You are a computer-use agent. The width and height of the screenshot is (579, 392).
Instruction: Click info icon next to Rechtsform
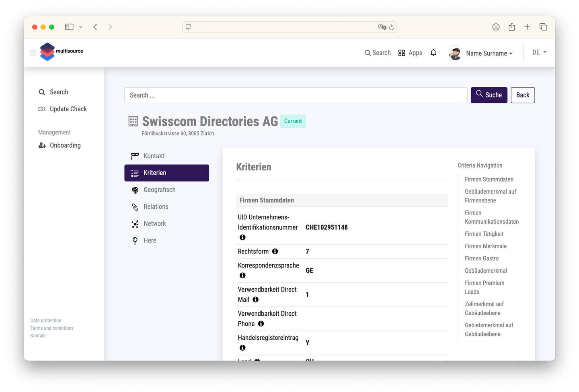(x=275, y=251)
